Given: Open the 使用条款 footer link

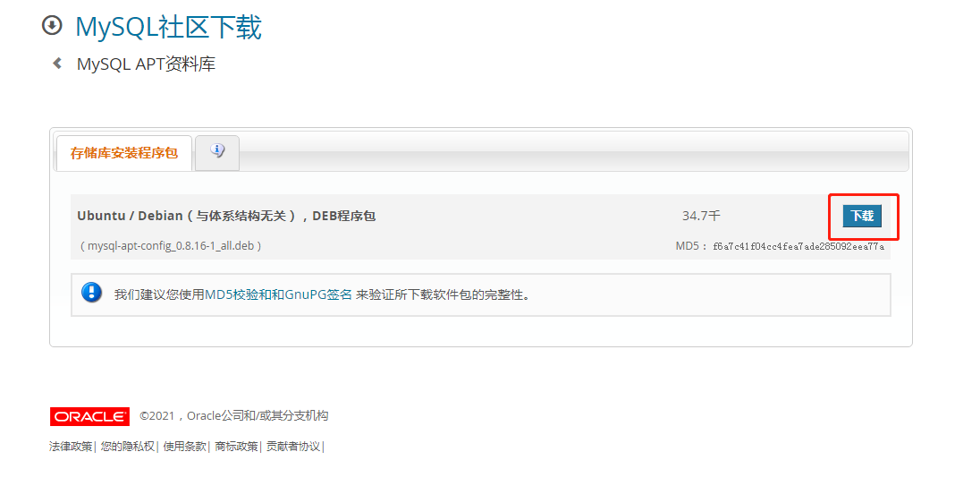Looking at the screenshot, I should point(185,447).
